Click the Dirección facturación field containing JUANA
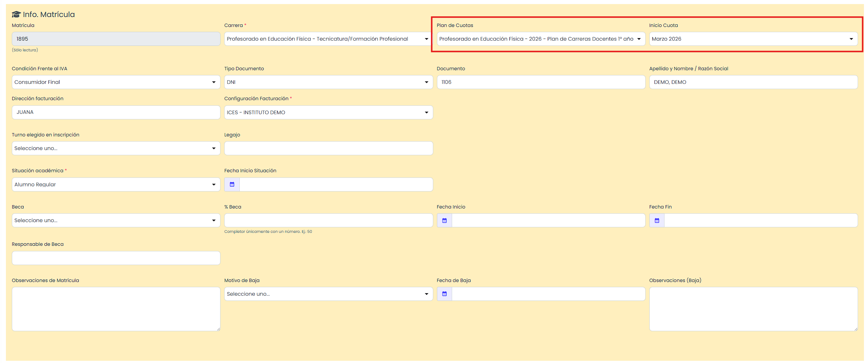 (x=116, y=112)
